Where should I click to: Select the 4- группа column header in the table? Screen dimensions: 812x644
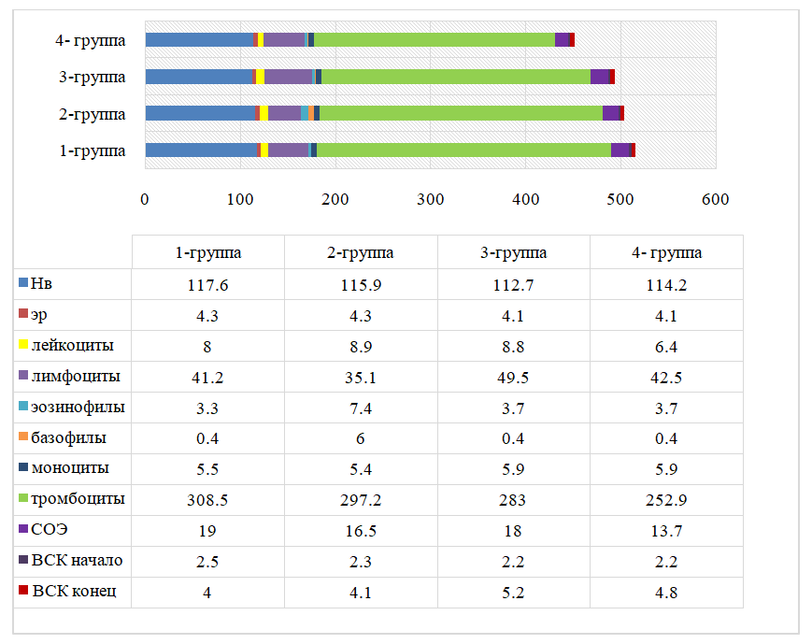coord(666,253)
